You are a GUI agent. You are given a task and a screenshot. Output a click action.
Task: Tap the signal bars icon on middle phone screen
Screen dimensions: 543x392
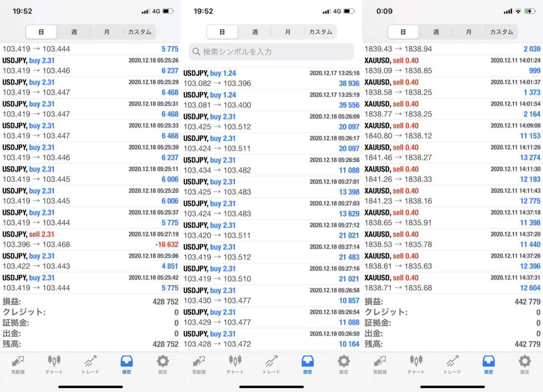click(327, 11)
